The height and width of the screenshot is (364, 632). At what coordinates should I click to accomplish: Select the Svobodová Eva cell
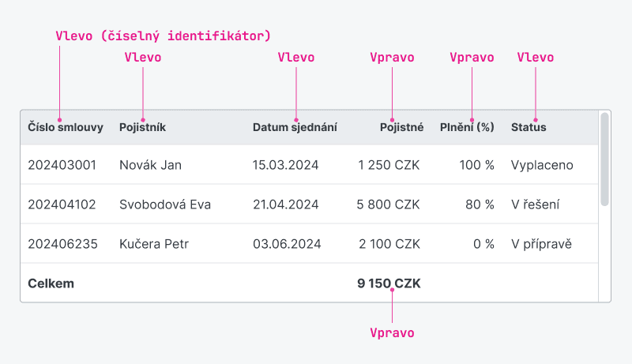[x=165, y=205]
